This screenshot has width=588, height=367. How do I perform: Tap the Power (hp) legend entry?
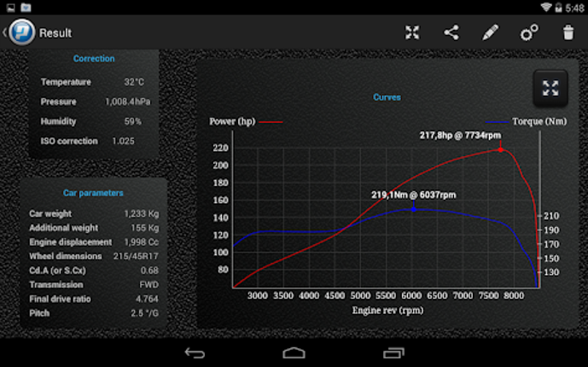coord(244,121)
